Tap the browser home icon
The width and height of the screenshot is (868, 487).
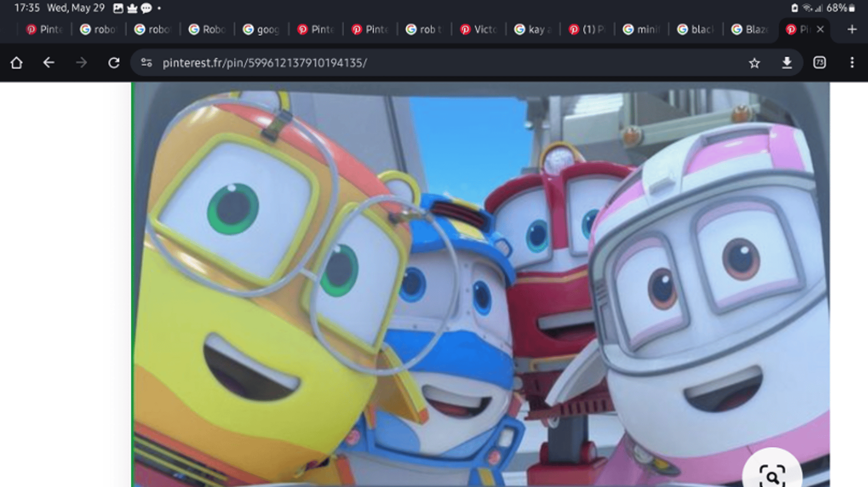tap(16, 63)
